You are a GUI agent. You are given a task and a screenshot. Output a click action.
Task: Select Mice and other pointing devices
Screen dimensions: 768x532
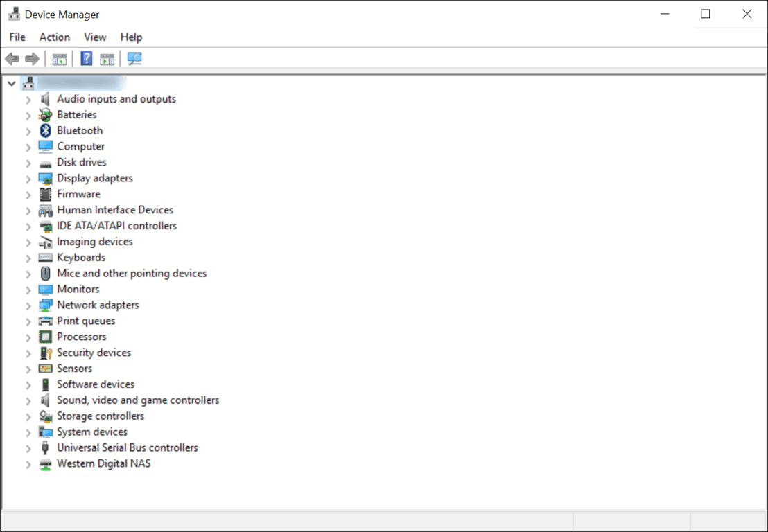132,274
